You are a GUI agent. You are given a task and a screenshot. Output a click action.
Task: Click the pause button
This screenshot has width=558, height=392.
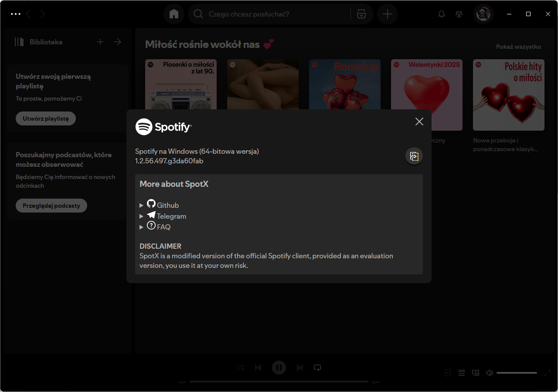(279, 368)
